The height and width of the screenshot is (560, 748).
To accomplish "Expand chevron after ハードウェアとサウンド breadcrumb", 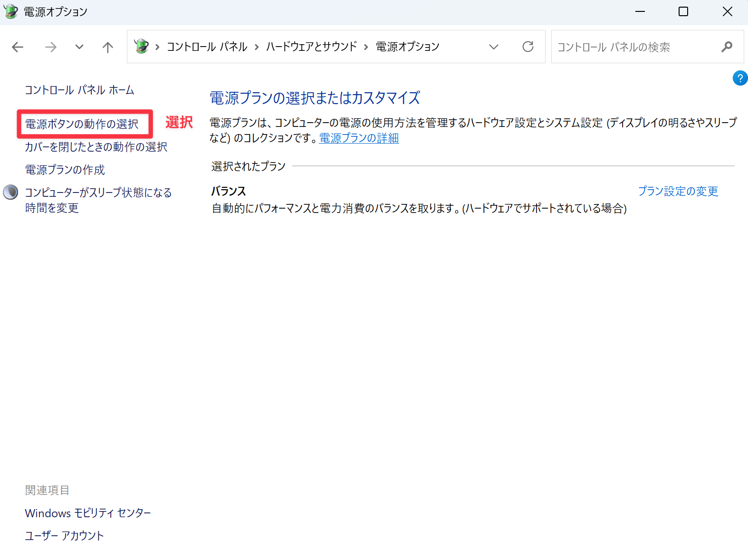I will [366, 47].
